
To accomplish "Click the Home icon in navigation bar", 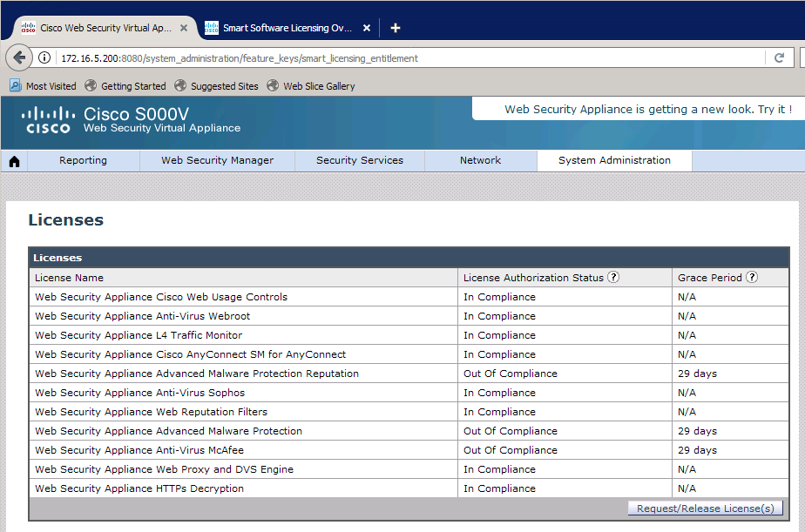I will (14, 161).
